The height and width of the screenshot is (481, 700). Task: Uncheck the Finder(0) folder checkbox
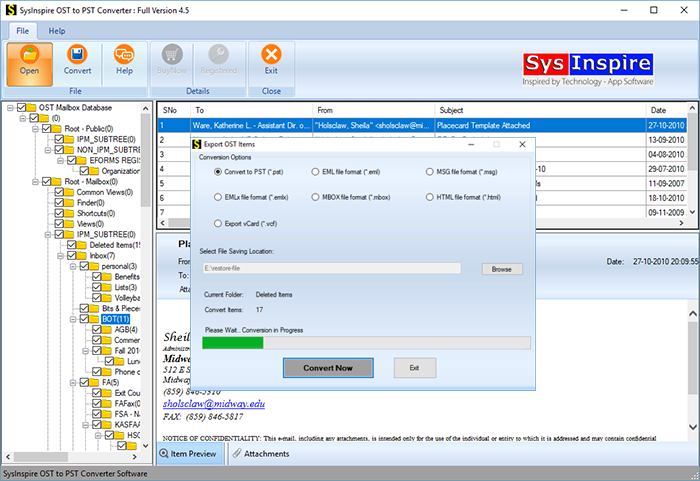point(59,203)
